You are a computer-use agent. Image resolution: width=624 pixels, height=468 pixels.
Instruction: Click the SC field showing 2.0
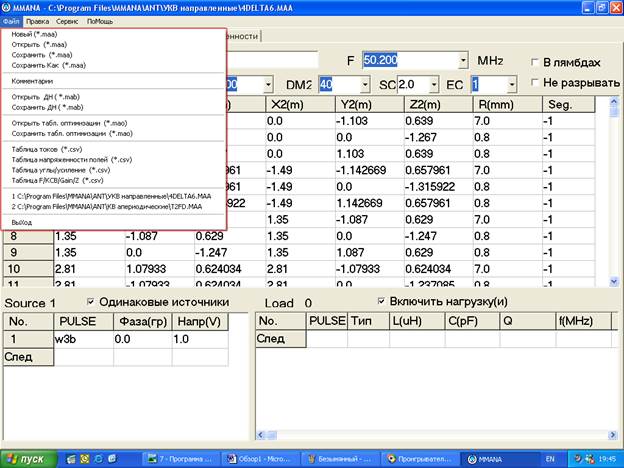[x=413, y=85]
